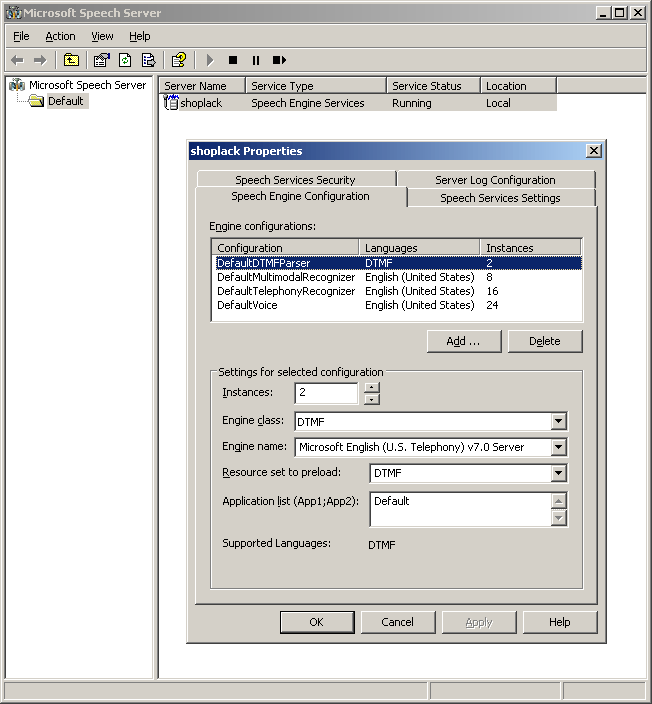This screenshot has width=652, height=704.
Task: Click the Running status cell
Action: (x=412, y=103)
